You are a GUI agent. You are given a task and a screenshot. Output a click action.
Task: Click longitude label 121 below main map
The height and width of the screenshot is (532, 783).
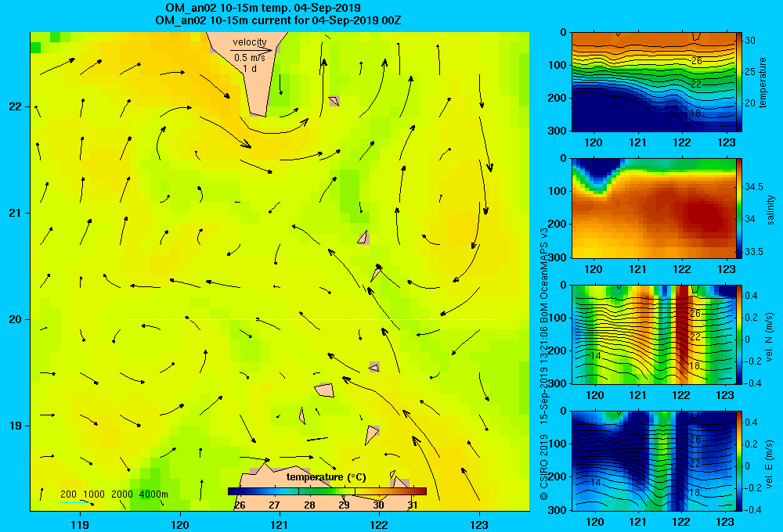[280, 524]
